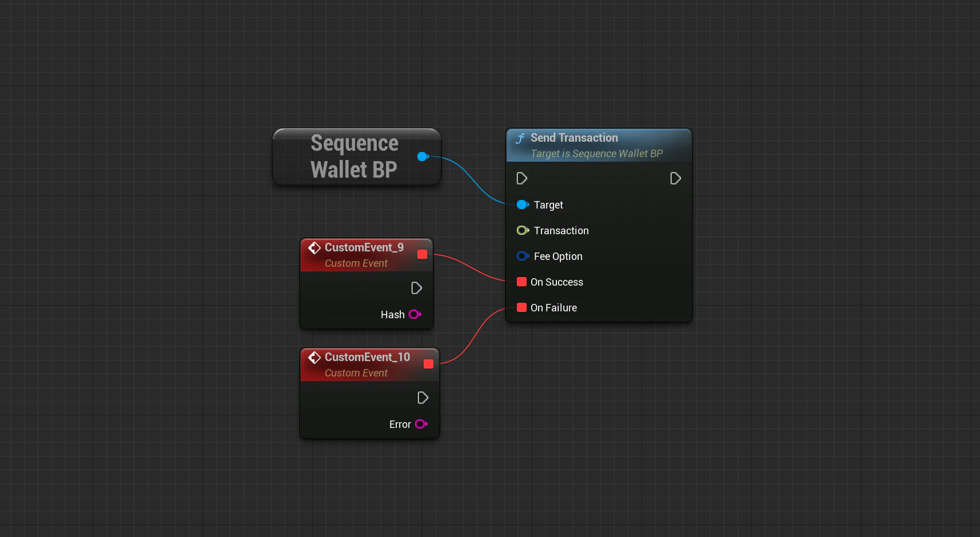Click the Transaction pin label
Screen dimensions: 980x537
point(561,231)
